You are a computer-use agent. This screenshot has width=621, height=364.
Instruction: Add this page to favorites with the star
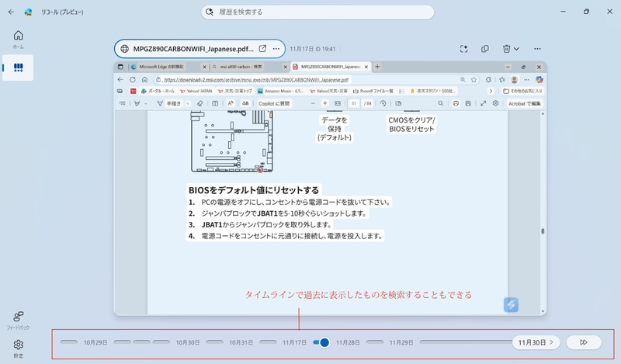(474, 80)
